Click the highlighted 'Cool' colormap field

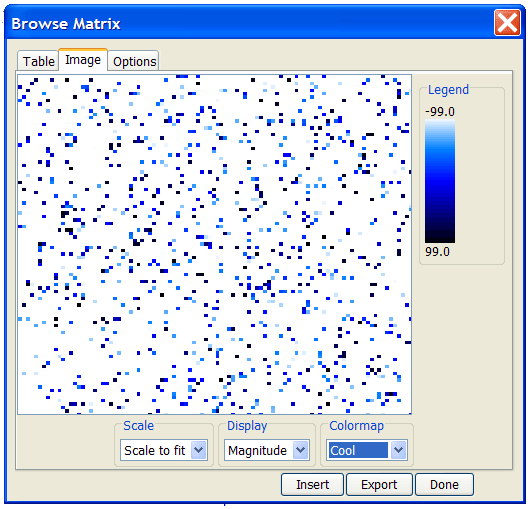(x=358, y=450)
